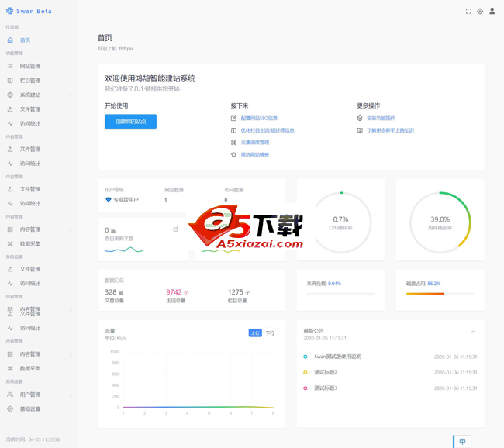Open the user profile avatar icon
The width and height of the screenshot is (504, 448).
(492, 12)
